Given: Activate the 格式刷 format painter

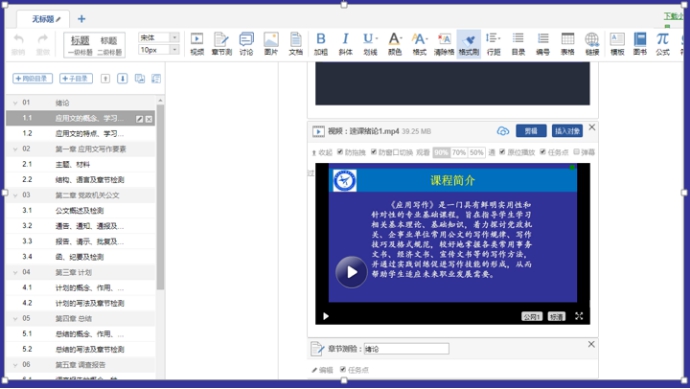Looking at the screenshot, I should pos(469,44).
